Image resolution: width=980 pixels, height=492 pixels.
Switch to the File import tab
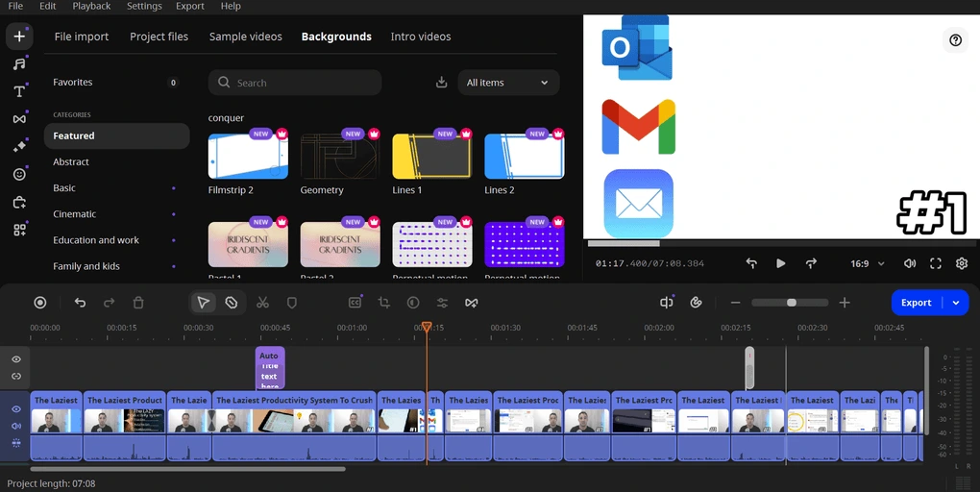point(82,37)
